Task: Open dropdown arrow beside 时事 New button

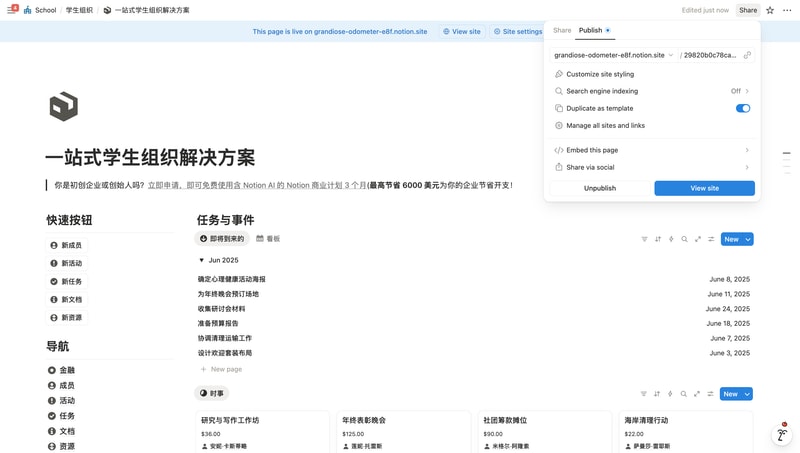Action: click(747, 394)
